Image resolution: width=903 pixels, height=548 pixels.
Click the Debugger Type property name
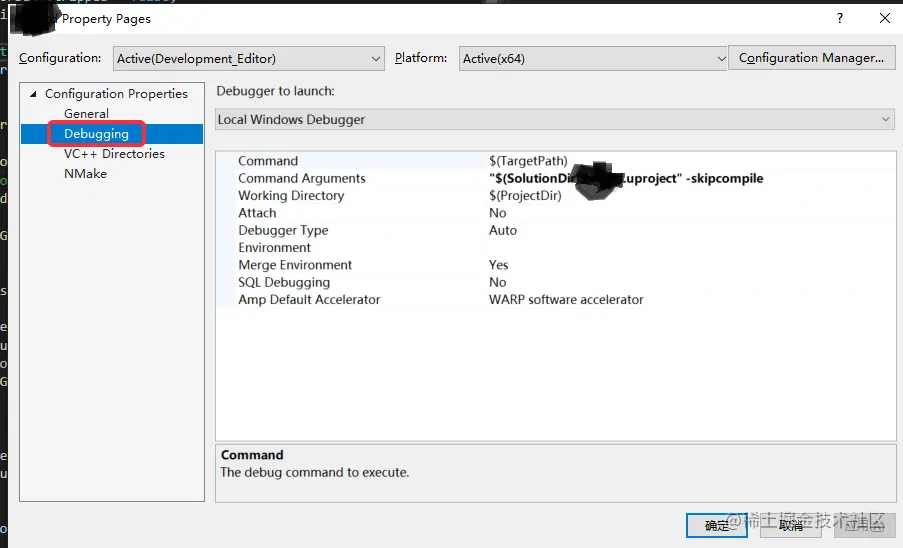tap(283, 230)
